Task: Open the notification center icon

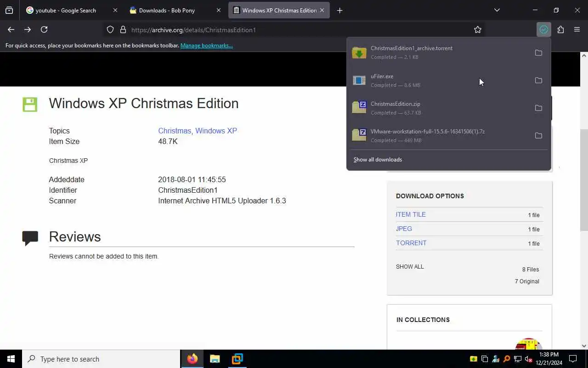Action: coord(573,359)
